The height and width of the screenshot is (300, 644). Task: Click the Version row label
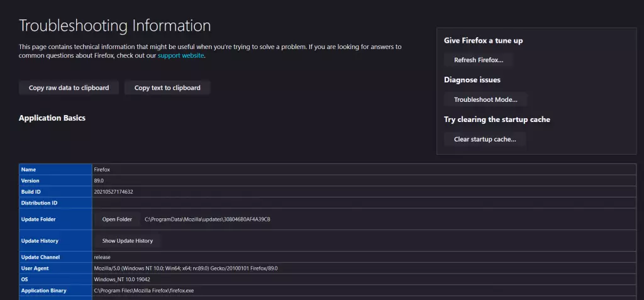click(x=30, y=181)
